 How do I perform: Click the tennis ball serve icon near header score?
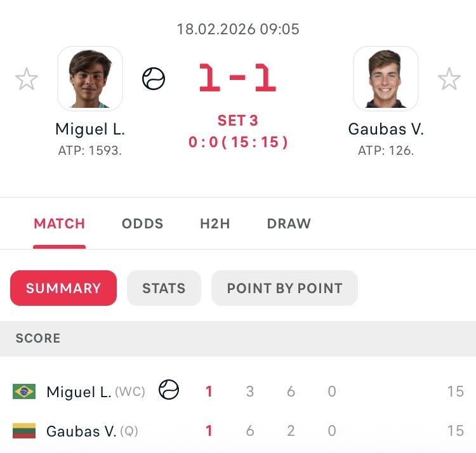pyautogui.click(x=154, y=79)
